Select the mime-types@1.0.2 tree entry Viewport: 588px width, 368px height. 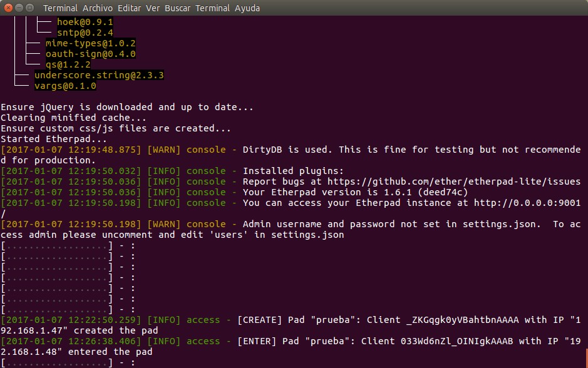coord(90,44)
